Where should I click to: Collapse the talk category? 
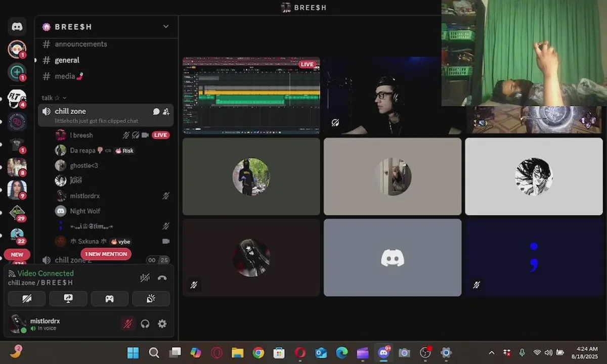pos(54,98)
